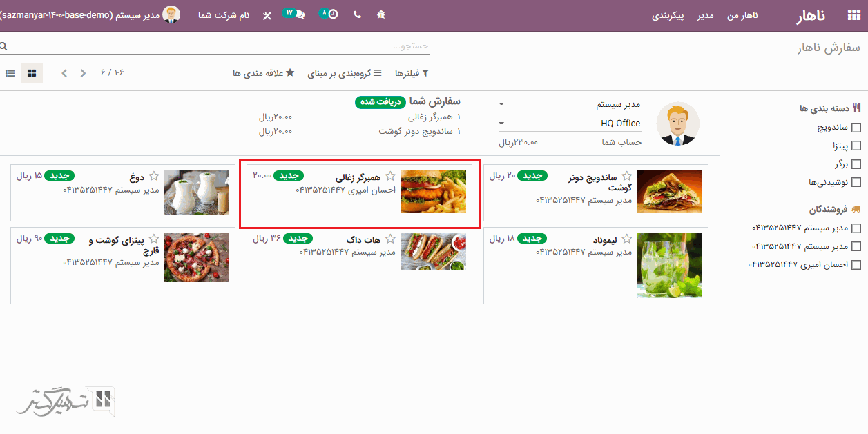Switch to kanban view
The image size is (868, 434).
pyautogui.click(x=32, y=73)
